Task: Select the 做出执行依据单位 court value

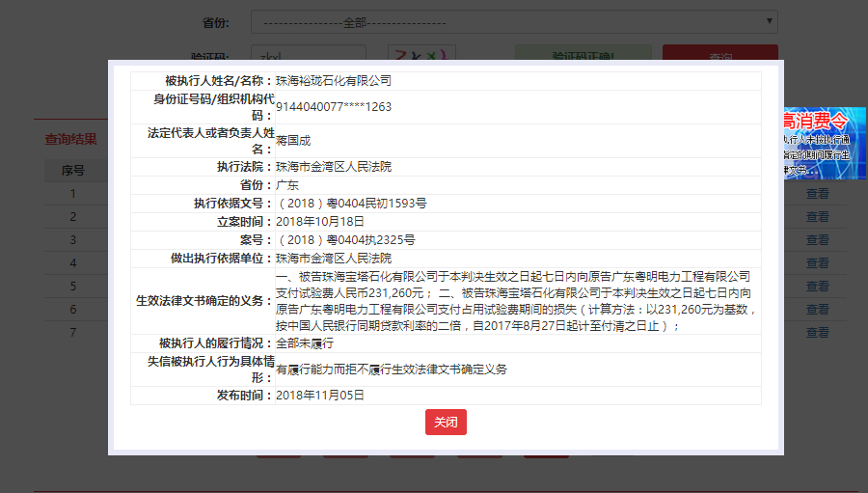Action: tap(334, 259)
